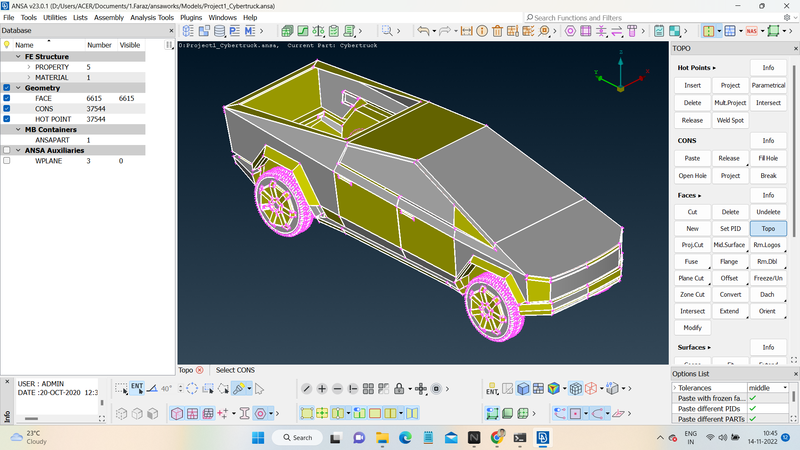Collapse the MB Containers group

(18, 130)
